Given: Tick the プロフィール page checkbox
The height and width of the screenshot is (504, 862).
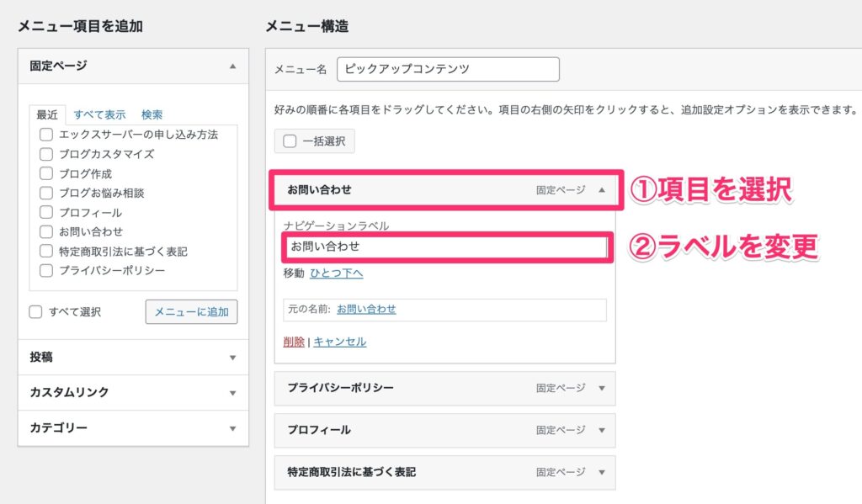Looking at the screenshot, I should [x=46, y=212].
